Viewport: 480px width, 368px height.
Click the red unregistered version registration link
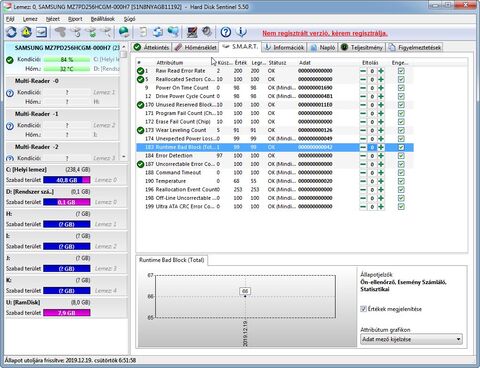click(325, 33)
